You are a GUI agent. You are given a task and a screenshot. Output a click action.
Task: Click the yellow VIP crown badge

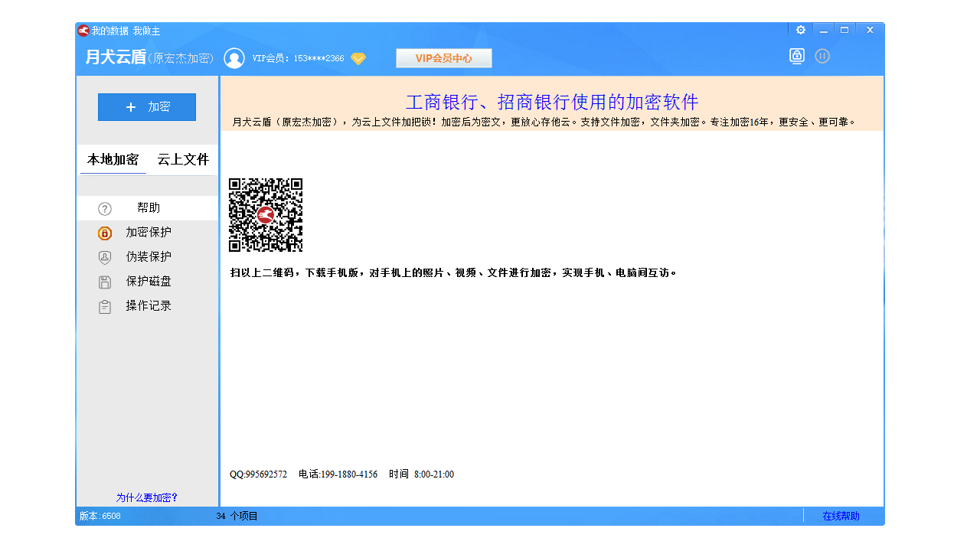coord(358,59)
